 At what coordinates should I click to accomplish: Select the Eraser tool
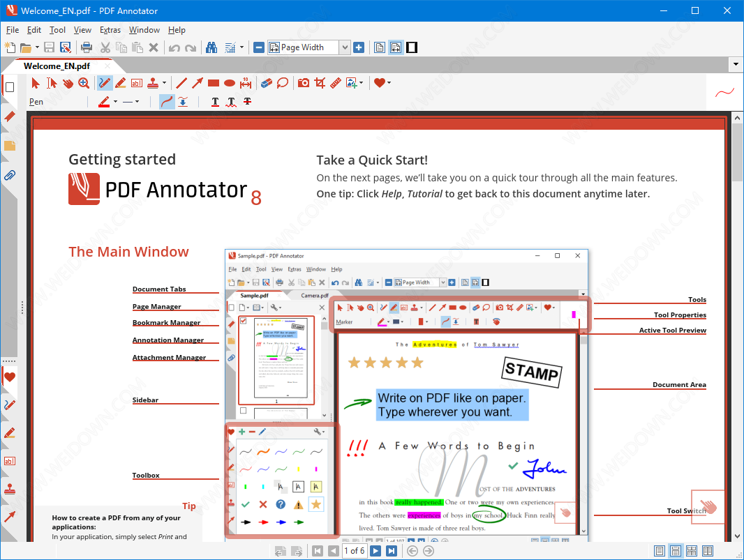tap(266, 83)
